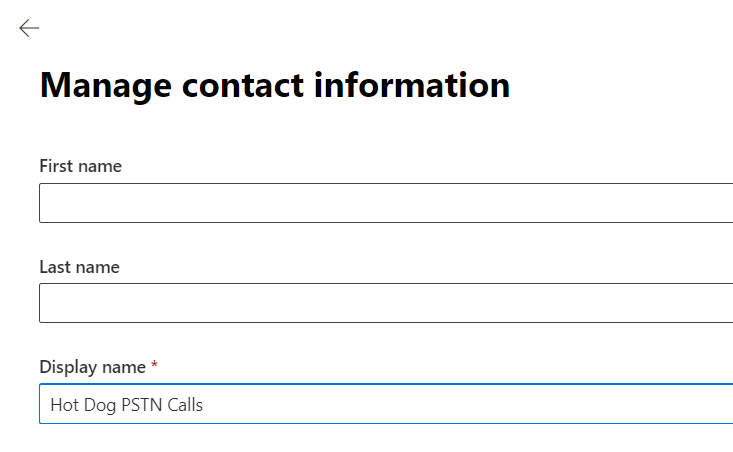Click the Last name label
733x452 pixels.
79,267
